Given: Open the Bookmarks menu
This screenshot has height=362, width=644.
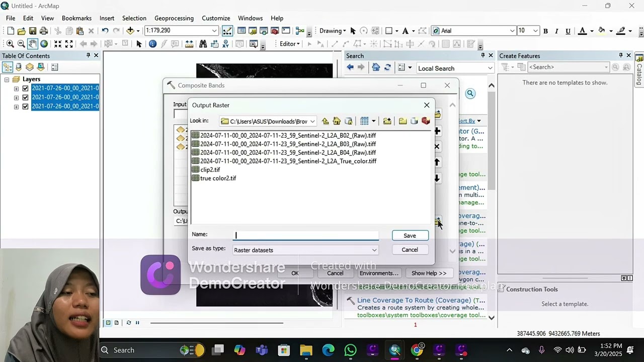Looking at the screenshot, I should coord(76,18).
